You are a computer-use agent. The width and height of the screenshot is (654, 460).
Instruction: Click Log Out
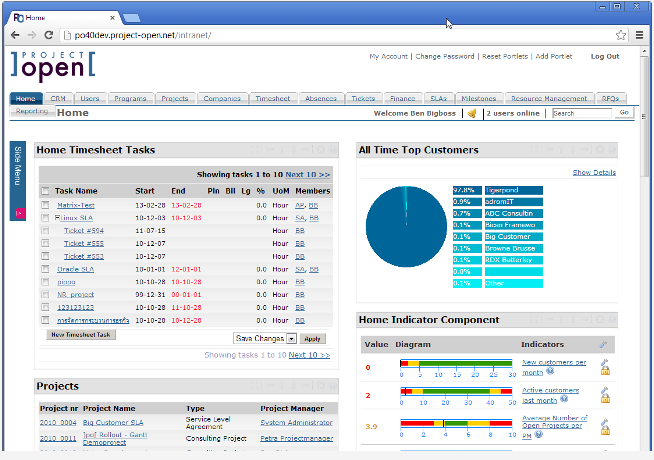pos(605,56)
